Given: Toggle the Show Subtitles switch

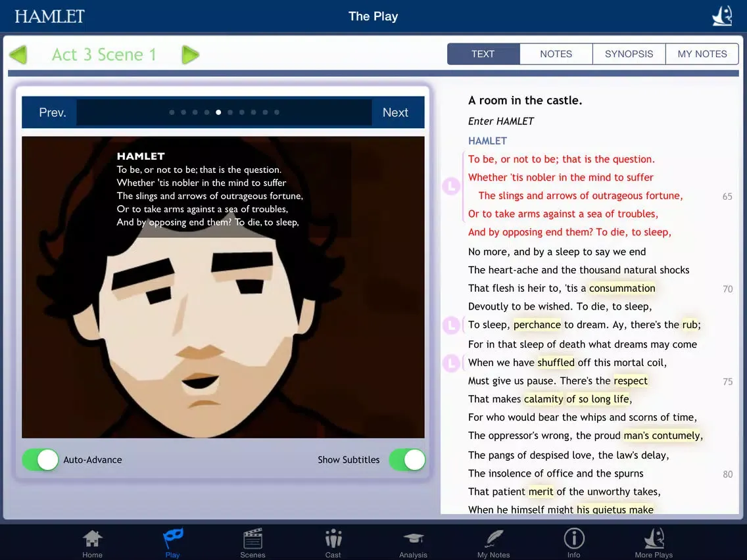Looking at the screenshot, I should click(x=407, y=460).
